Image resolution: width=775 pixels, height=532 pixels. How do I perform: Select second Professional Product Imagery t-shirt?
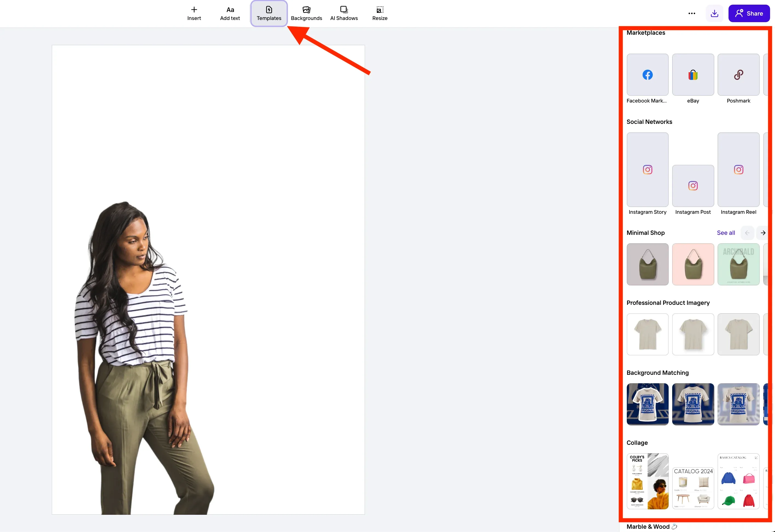[693, 334]
